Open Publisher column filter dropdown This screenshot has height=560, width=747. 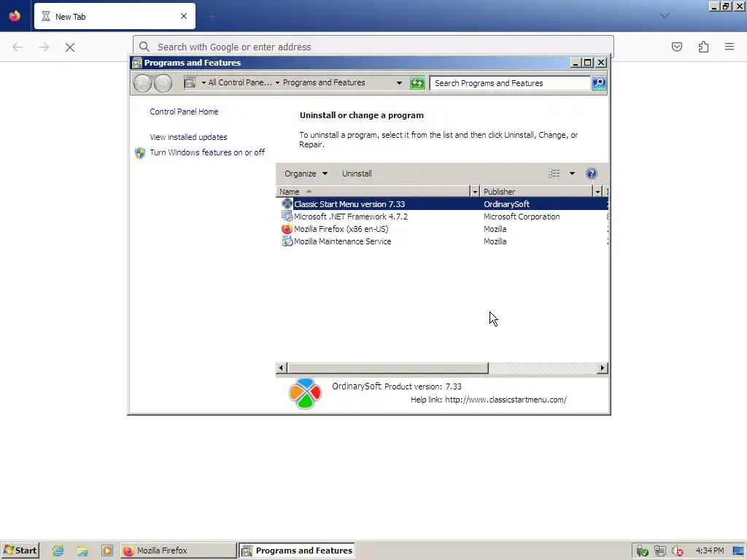[x=597, y=192]
